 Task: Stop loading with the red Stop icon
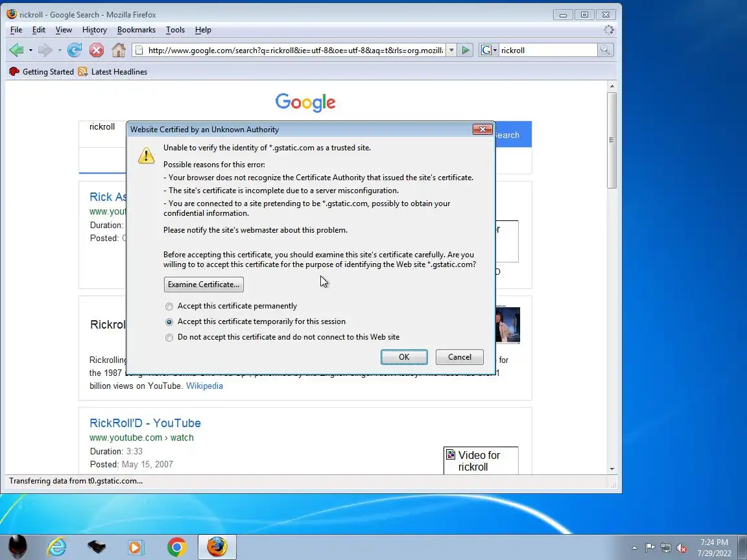click(97, 50)
